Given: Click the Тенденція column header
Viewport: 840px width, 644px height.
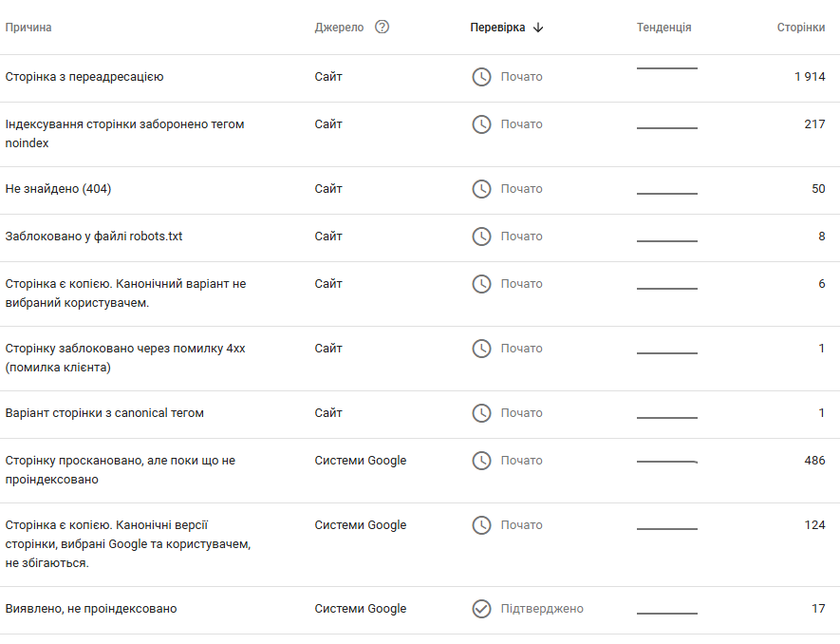Looking at the screenshot, I should coord(663,28).
